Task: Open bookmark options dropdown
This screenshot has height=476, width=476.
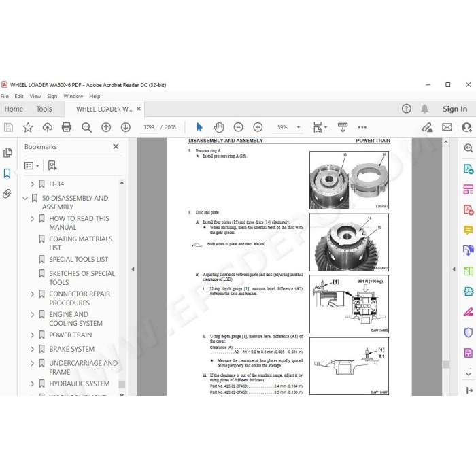Action: pyautogui.click(x=31, y=165)
